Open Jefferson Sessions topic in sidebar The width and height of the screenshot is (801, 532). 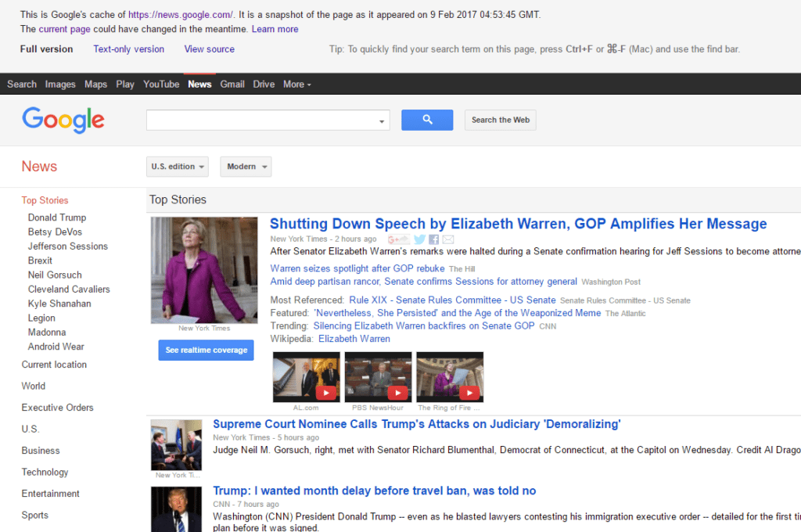[x=68, y=246]
